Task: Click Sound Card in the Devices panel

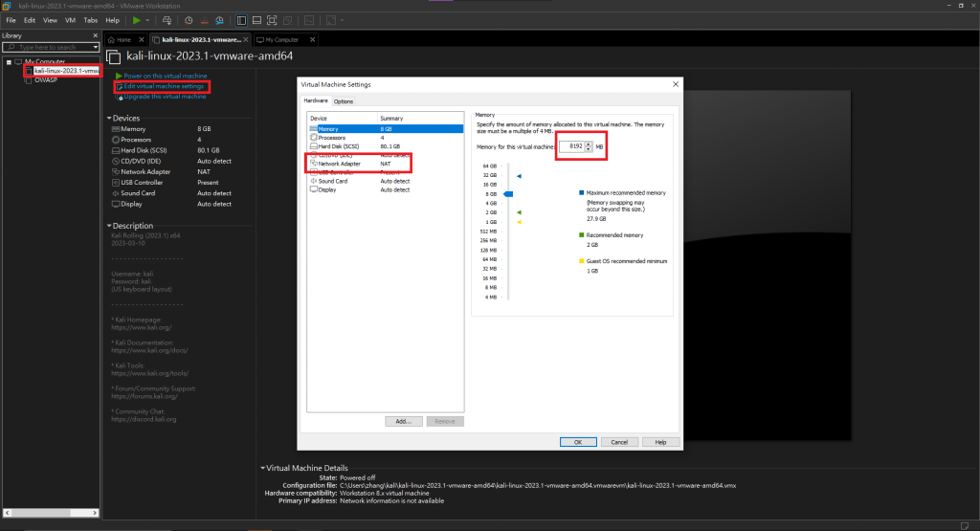Action: click(x=138, y=193)
